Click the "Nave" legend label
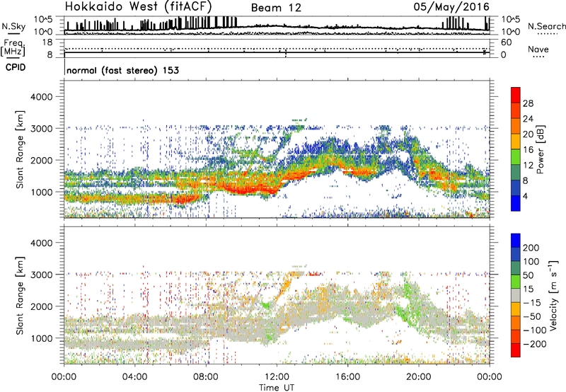This screenshot has width=566, height=392. (538, 50)
